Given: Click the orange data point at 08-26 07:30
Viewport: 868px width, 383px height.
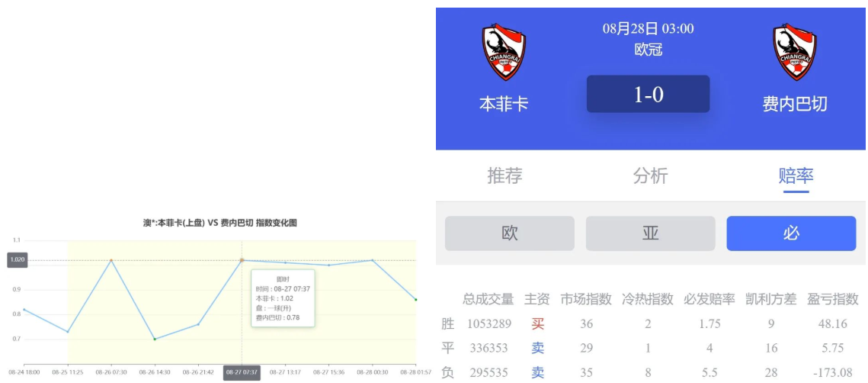Looking at the screenshot, I should pos(111,261).
